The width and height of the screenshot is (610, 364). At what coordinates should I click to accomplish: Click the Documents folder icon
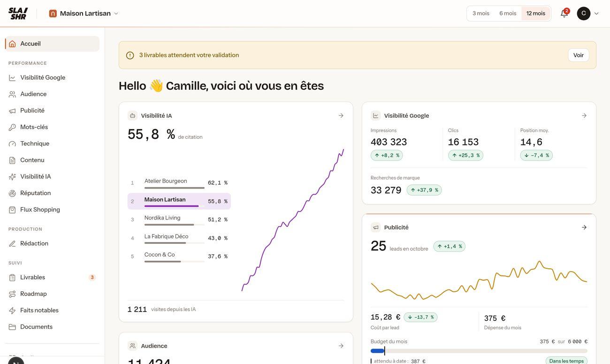12,327
